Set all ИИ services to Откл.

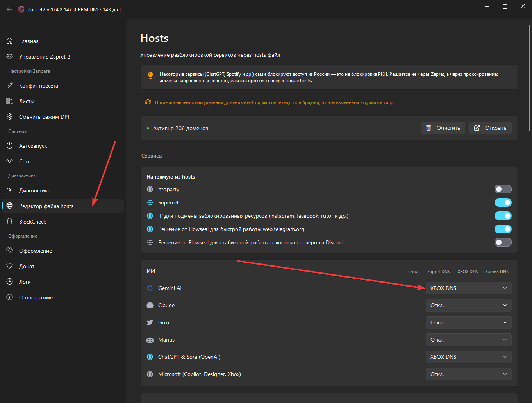(x=414, y=272)
